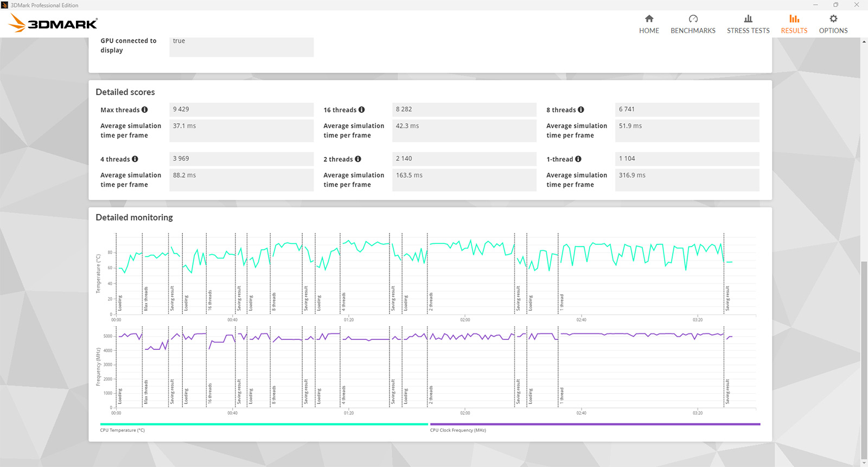This screenshot has width=868, height=467.
Task: Click the Results bar chart icon
Action: click(794, 18)
